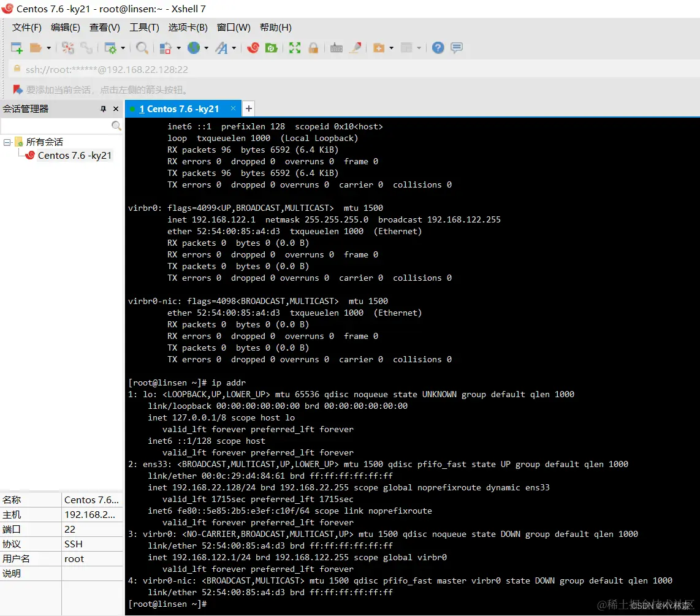Open Help with the blue question mark icon
The width and height of the screenshot is (700, 616).
tap(438, 48)
